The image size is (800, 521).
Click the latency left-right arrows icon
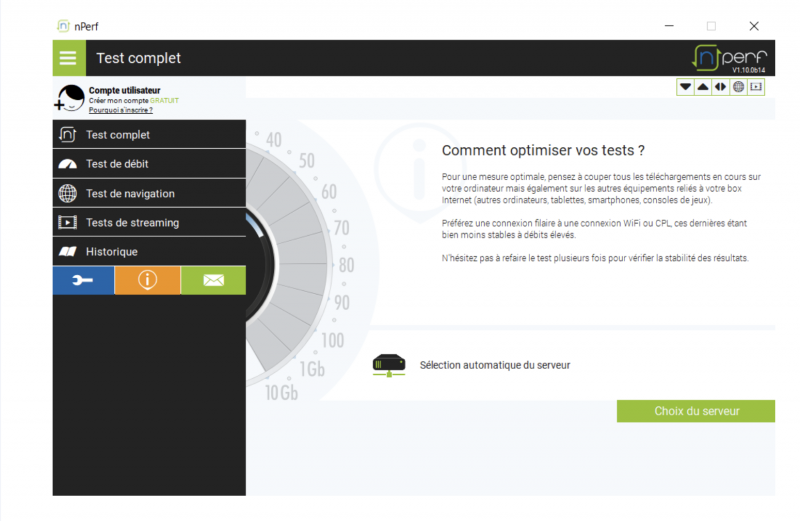pos(720,87)
